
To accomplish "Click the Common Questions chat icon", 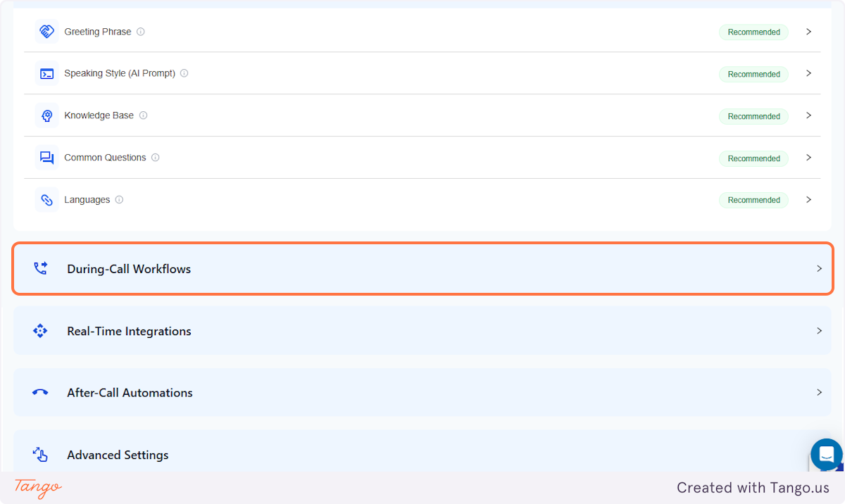I will (x=46, y=158).
